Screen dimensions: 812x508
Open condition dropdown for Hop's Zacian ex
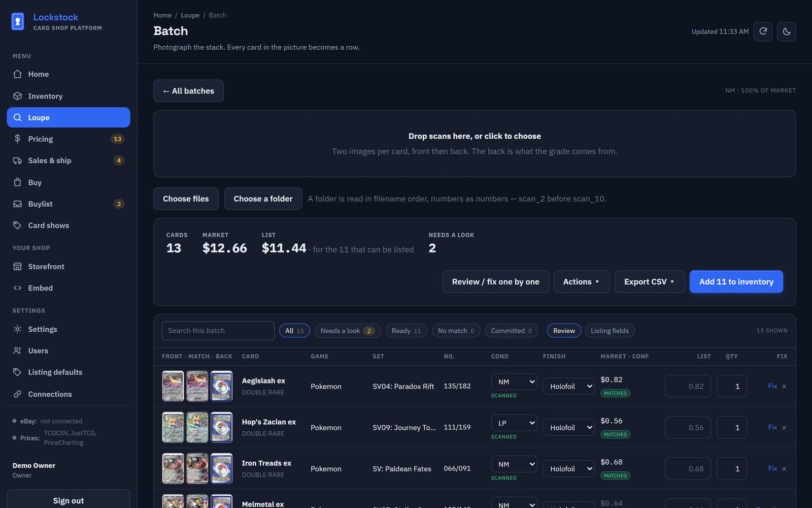tap(514, 423)
